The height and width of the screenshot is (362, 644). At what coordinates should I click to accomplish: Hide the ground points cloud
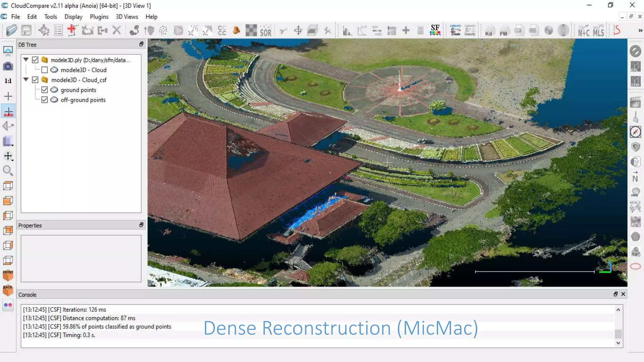45,90
